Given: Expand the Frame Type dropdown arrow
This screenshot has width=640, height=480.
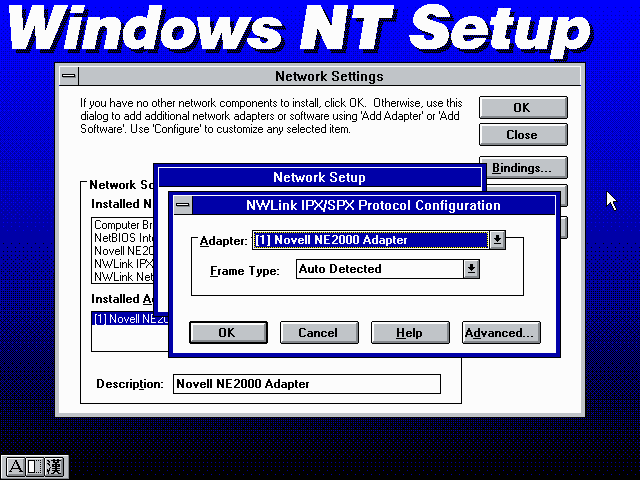Looking at the screenshot, I should (471, 269).
